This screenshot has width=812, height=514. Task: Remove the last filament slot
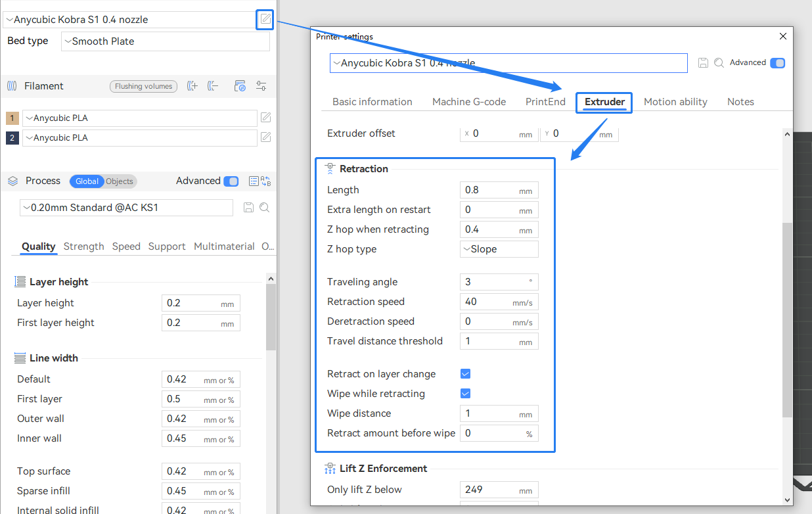pyautogui.click(x=212, y=86)
